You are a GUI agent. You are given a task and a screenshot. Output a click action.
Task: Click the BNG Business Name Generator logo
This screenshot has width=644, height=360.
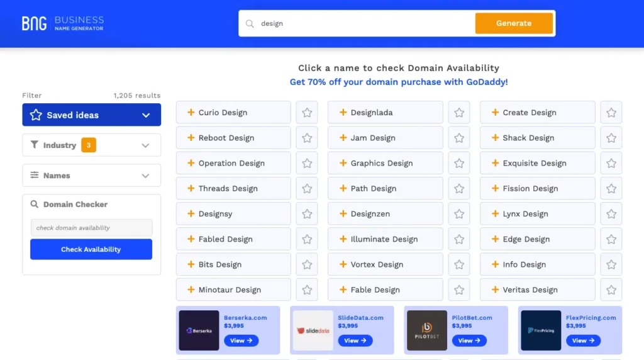point(63,23)
